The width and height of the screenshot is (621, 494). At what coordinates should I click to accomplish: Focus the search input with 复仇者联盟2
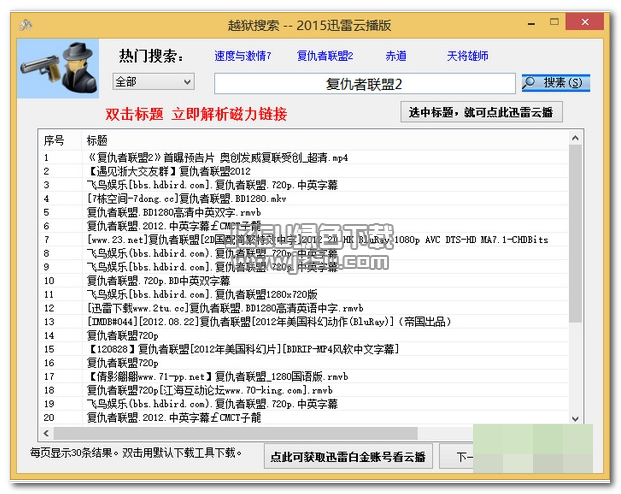pyautogui.click(x=364, y=84)
